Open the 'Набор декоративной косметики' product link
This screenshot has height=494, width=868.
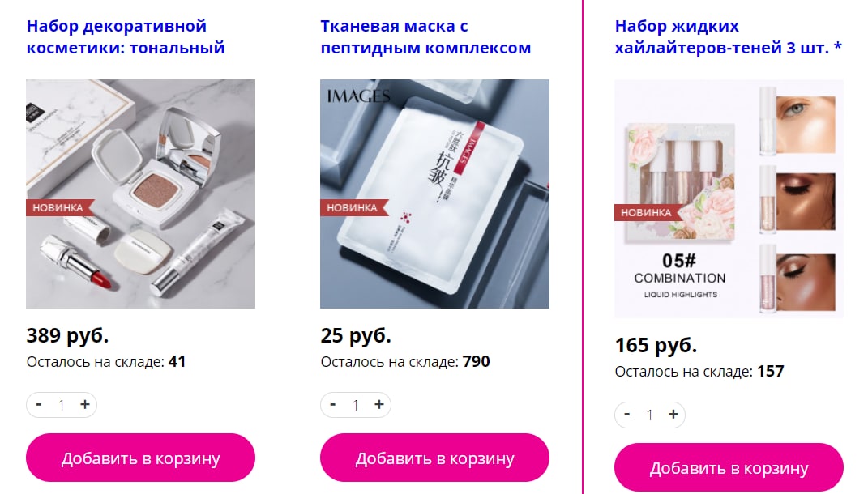pos(126,37)
